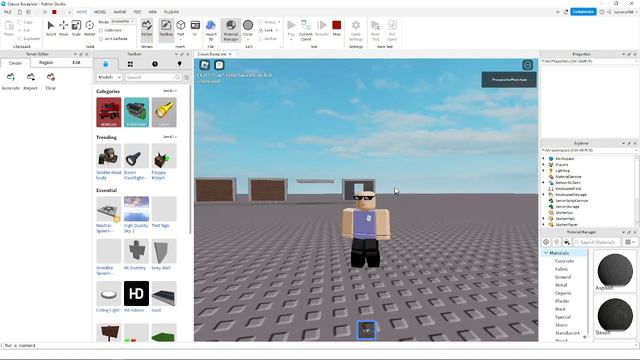Insert a Part from the ribbon

(181, 28)
